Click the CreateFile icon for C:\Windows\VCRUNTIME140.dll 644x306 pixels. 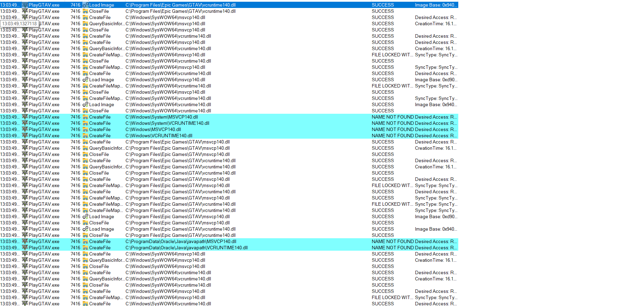click(x=85, y=136)
